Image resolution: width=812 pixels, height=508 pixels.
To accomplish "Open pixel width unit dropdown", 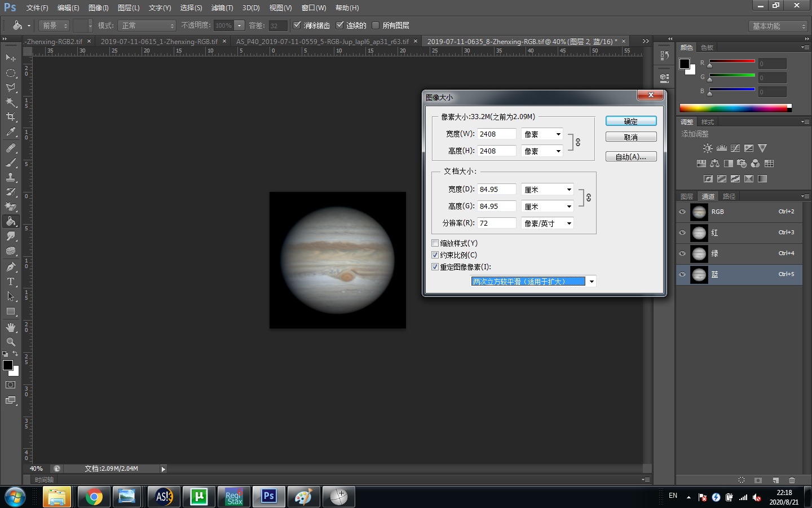I will (x=542, y=134).
